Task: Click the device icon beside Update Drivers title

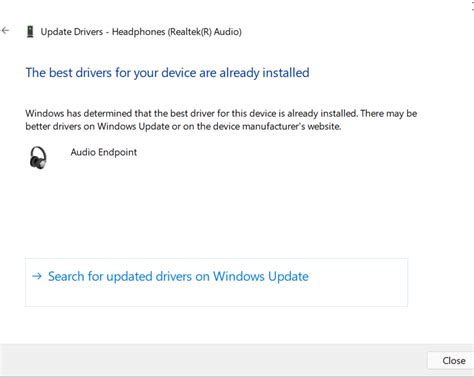Action: point(30,32)
